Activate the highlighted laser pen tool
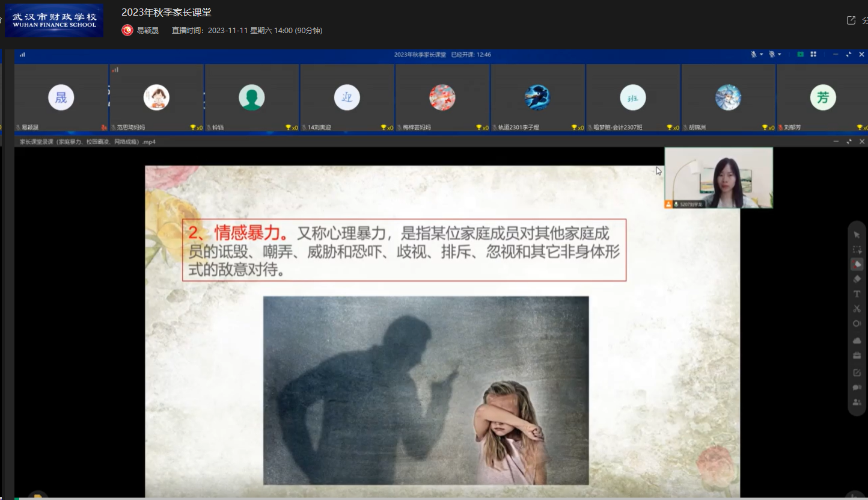The image size is (868, 500). point(857,264)
